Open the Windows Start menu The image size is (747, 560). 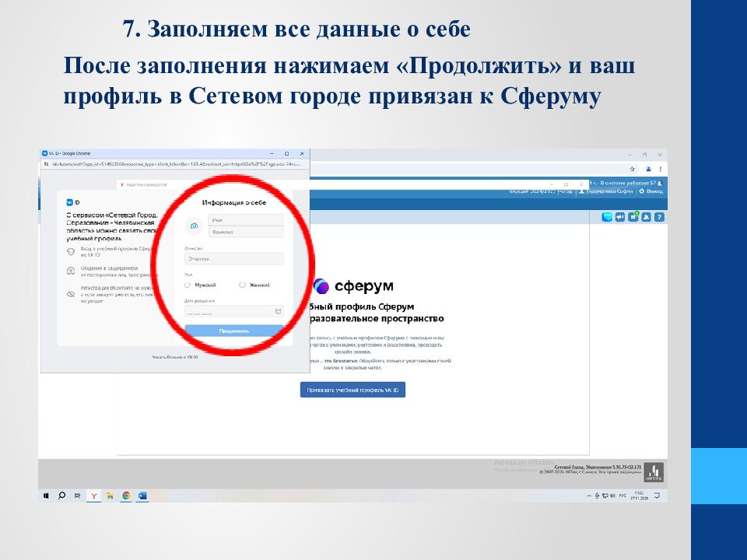point(46,495)
